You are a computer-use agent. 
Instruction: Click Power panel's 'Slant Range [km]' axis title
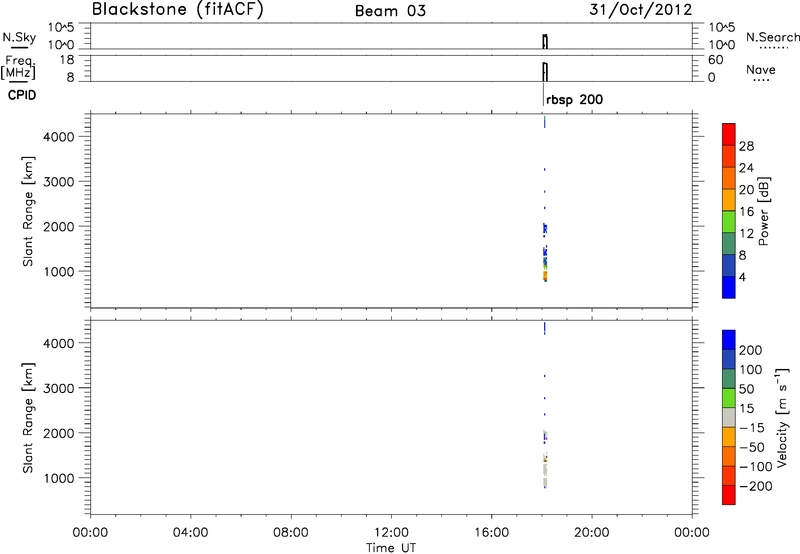28,211
